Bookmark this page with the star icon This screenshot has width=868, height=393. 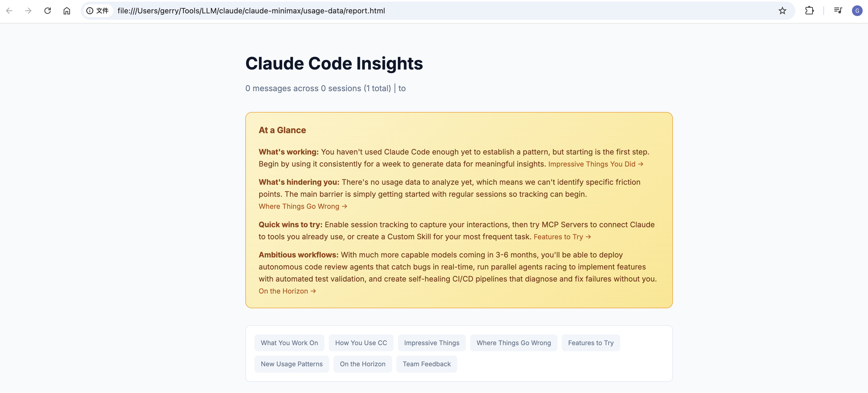coord(782,11)
